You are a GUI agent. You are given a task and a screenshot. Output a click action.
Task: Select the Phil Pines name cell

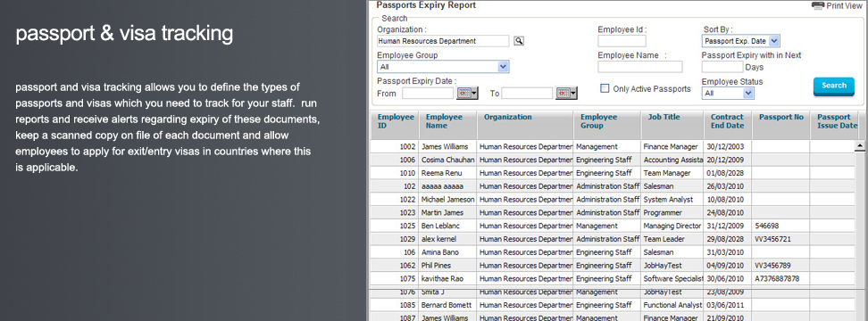(447, 266)
